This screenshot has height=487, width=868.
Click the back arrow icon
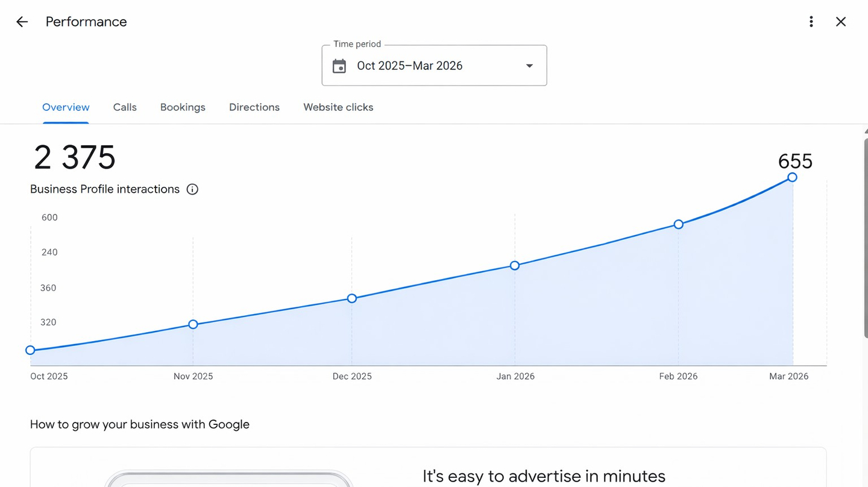pos(22,22)
